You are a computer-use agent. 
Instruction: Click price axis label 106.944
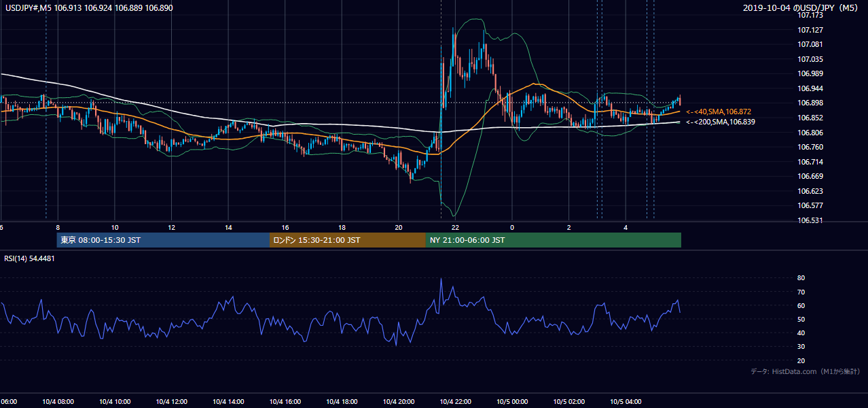[x=810, y=88]
